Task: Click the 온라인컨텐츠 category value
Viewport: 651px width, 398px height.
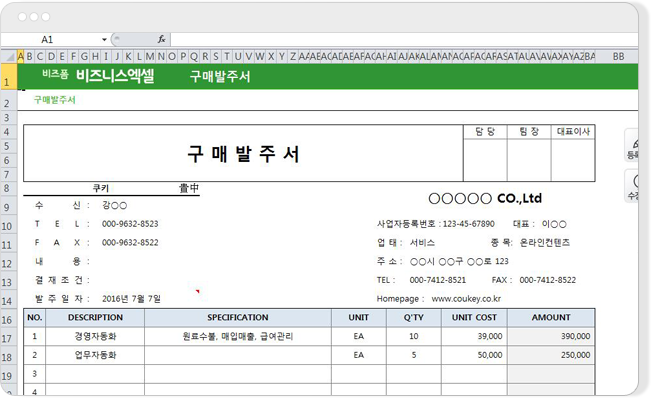Action: [545, 242]
